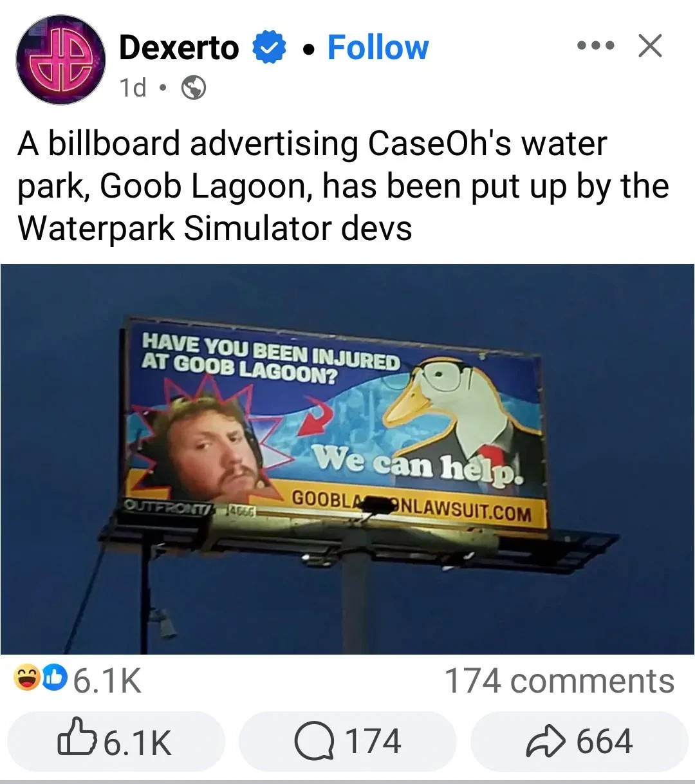Screen dimensions: 695x784
Task: Click the blue thumbs-up reaction icon
Action: tap(55, 678)
